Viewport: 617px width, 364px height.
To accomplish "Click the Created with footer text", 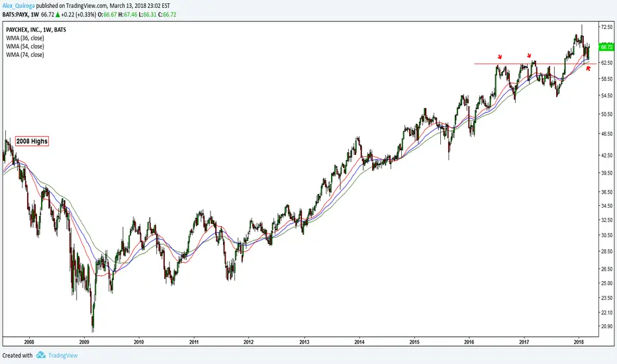I will [17, 355].
